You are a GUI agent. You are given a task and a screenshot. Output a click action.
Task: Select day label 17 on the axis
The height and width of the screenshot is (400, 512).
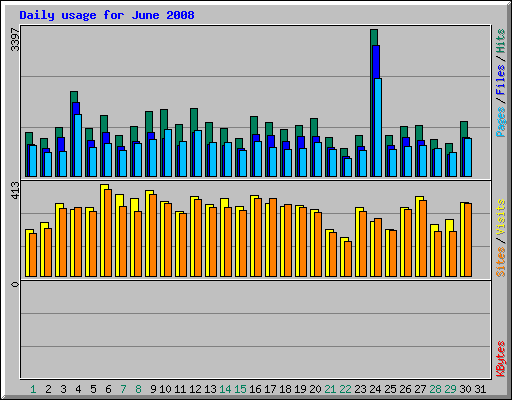(270, 389)
